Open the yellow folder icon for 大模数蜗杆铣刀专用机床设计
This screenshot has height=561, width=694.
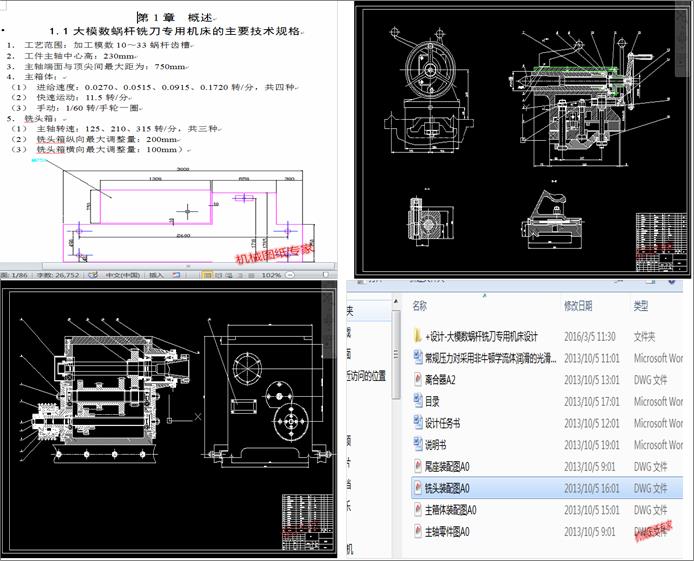pyautogui.click(x=418, y=336)
